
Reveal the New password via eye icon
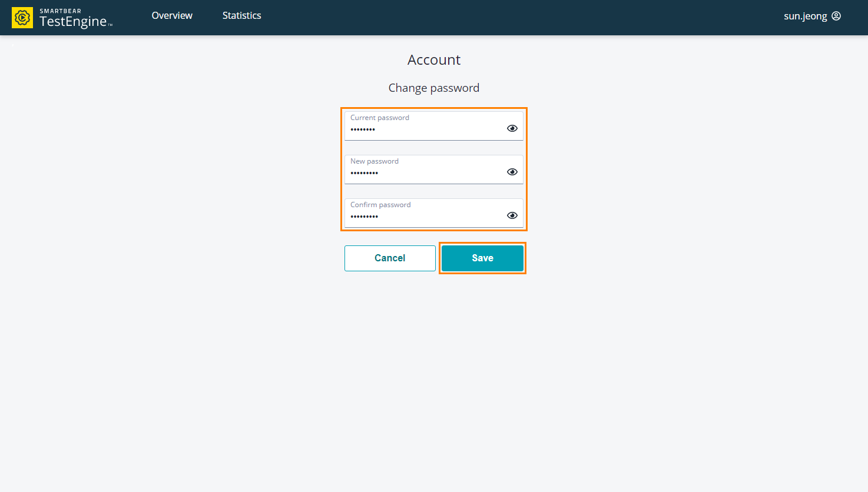512,172
